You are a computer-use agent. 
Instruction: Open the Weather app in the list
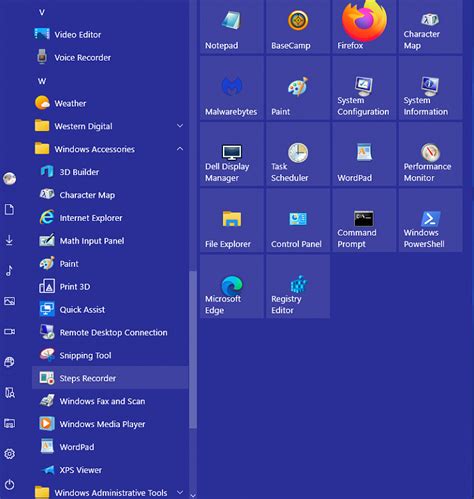[x=110, y=103]
